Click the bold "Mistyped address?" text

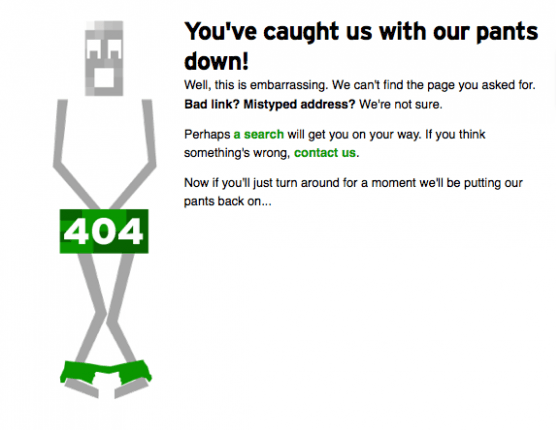coord(299,105)
